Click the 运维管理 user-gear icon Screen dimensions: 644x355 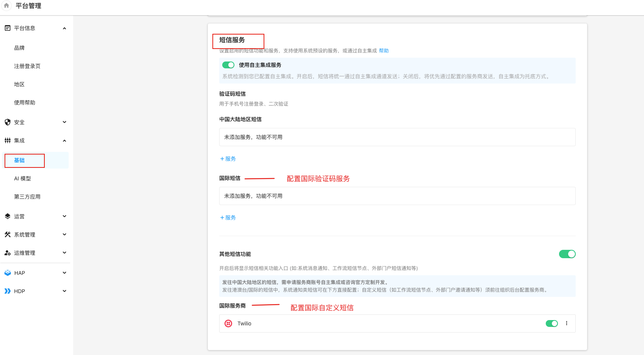[x=8, y=253]
